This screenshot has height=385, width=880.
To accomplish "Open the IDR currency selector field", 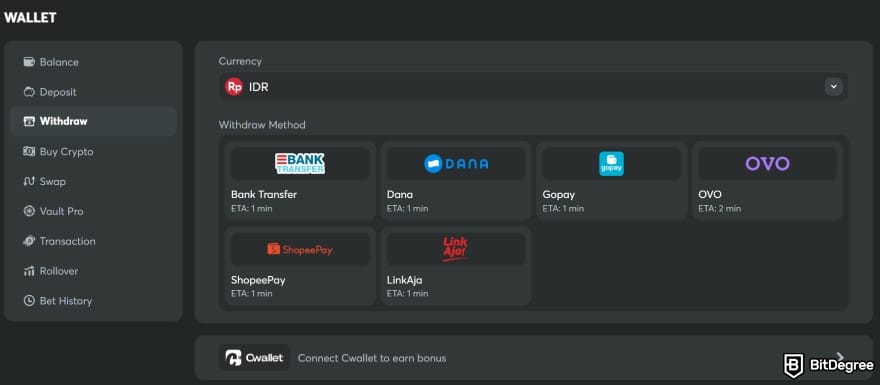I will tap(533, 87).
